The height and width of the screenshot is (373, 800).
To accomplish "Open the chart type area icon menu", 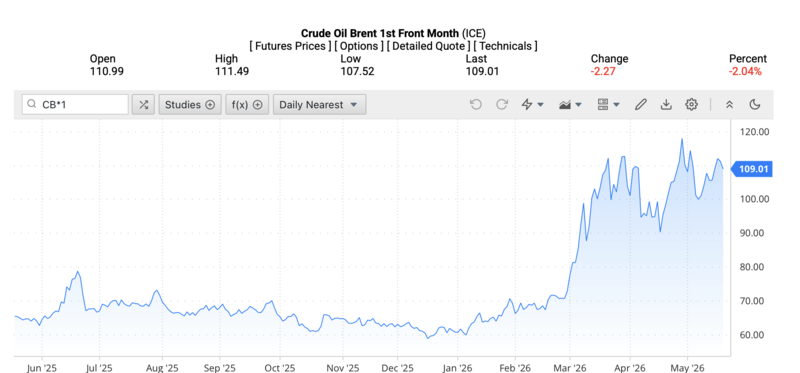I will pos(570,105).
